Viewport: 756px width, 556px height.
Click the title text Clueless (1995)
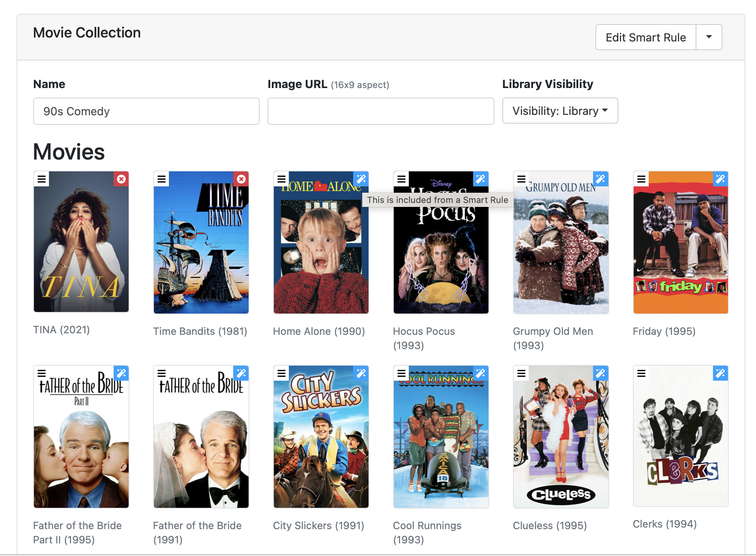[x=550, y=526]
